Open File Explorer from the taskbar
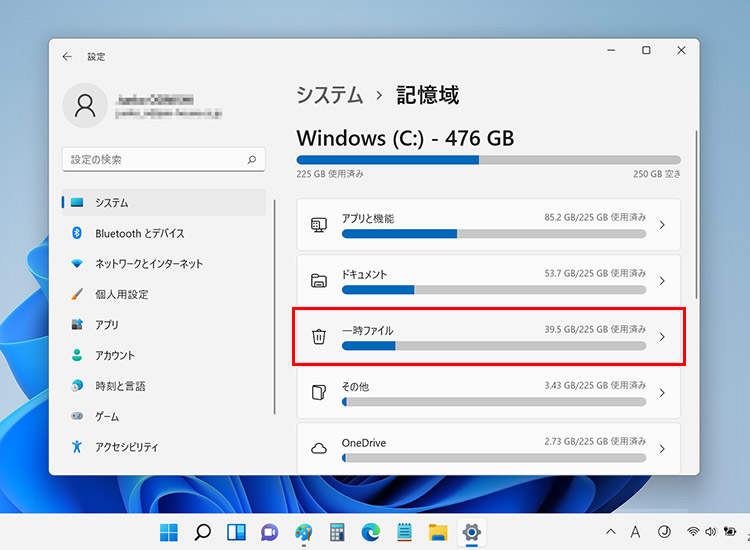 click(x=437, y=532)
